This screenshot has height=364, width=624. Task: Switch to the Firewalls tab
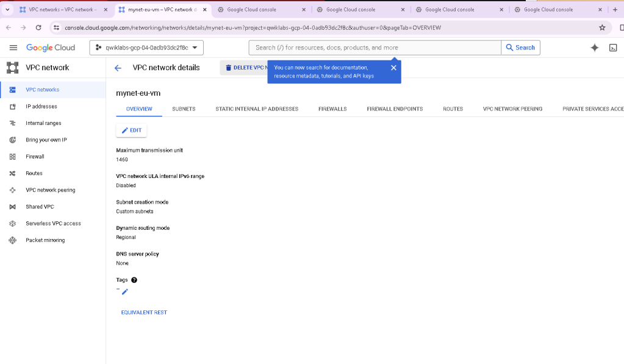click(x=332, y=109)
